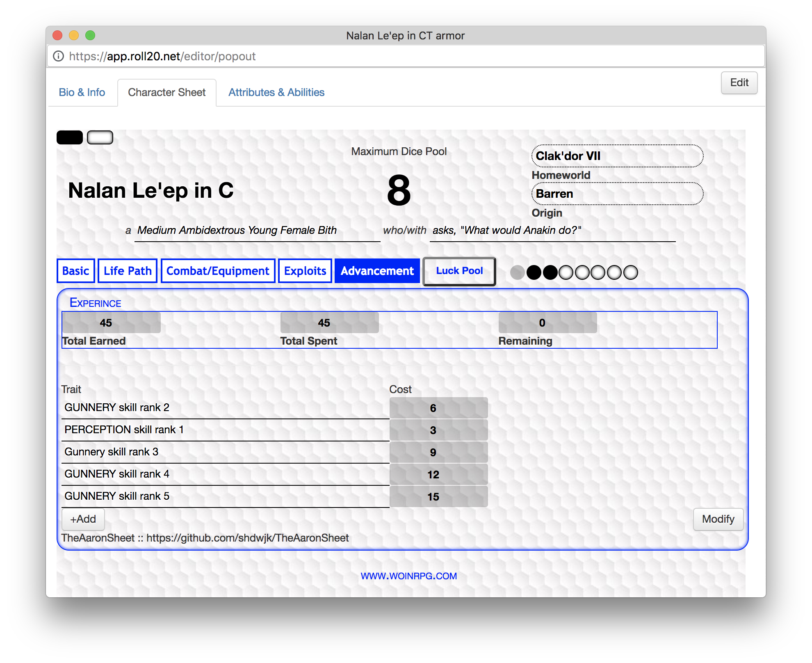Select the fourth luck pool circle
This screenshot has width=812, height=663.
click(x=566, y=272)
